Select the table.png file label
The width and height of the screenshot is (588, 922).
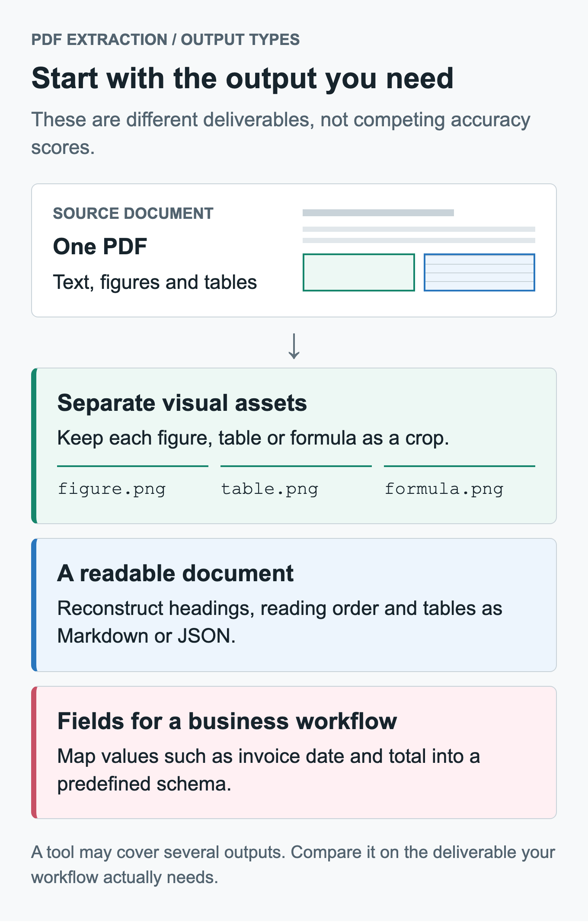(269, 489)
